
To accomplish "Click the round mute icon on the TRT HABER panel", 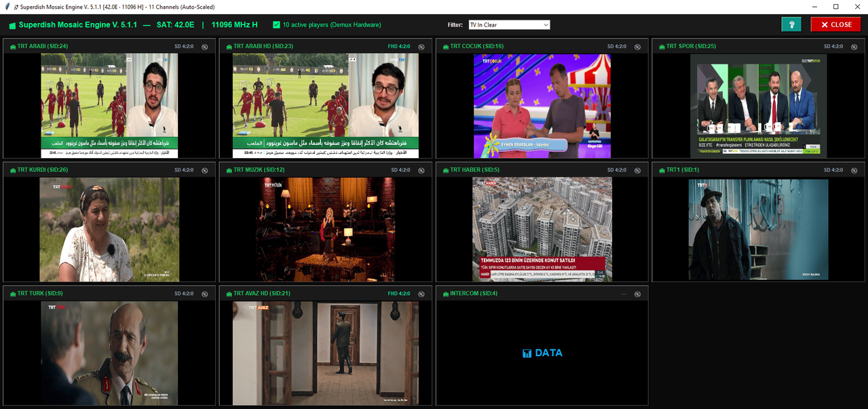I will pos(638,170).
